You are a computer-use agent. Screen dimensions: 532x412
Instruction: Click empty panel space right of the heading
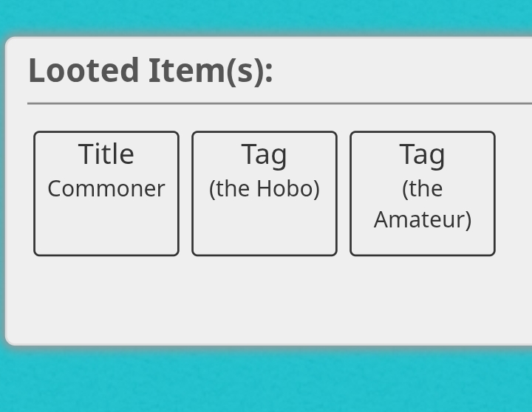(x=402, y=71)
